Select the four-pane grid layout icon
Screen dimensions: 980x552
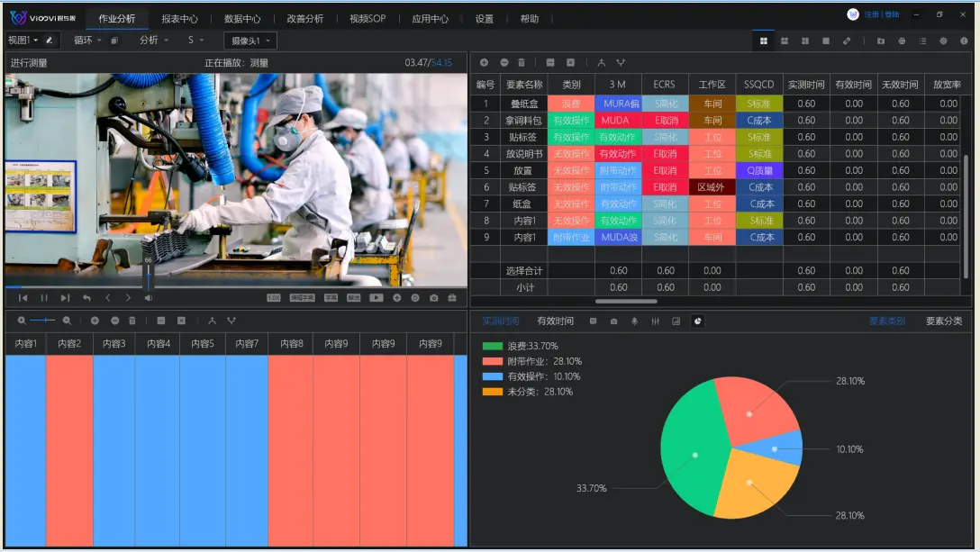[763, 41]
